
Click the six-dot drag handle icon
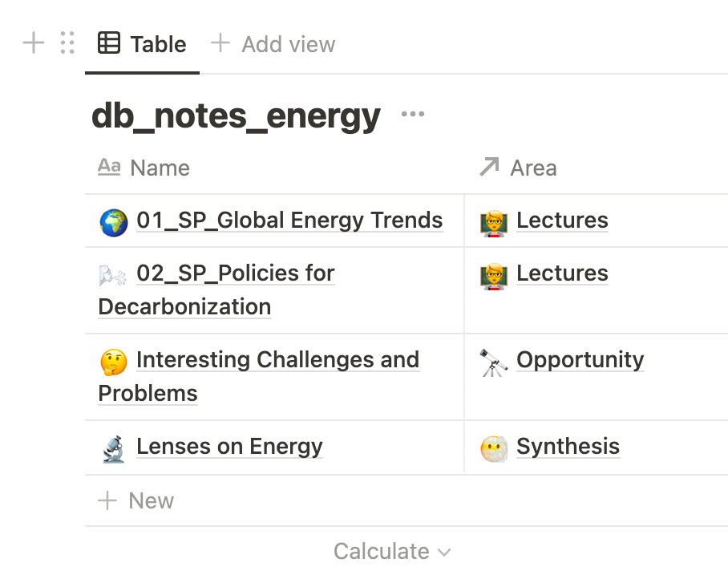coord(67,43)
